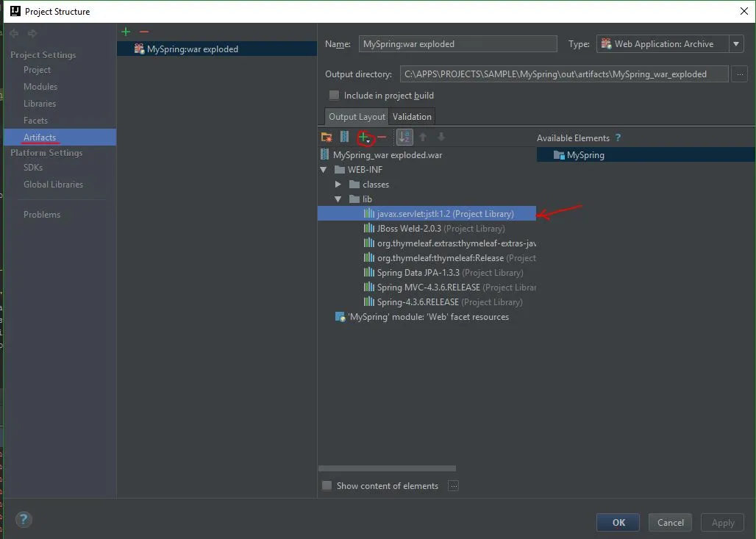Open Project settings section
This screenshot has height=539, width=756.
(x=37, y=70)
